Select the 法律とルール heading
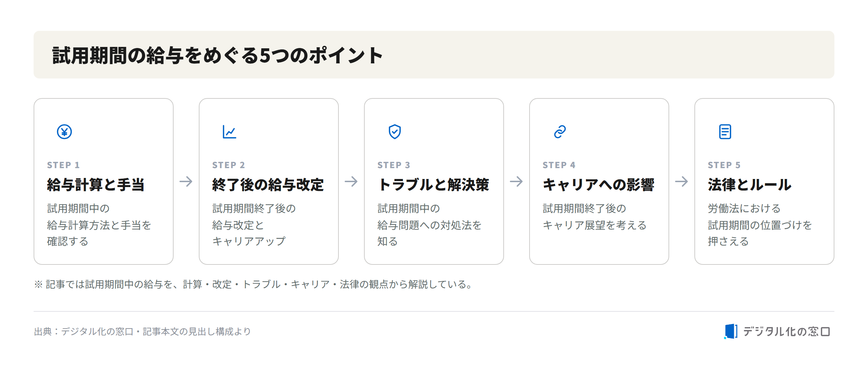 pyautogui.click(x=749, y=185)
